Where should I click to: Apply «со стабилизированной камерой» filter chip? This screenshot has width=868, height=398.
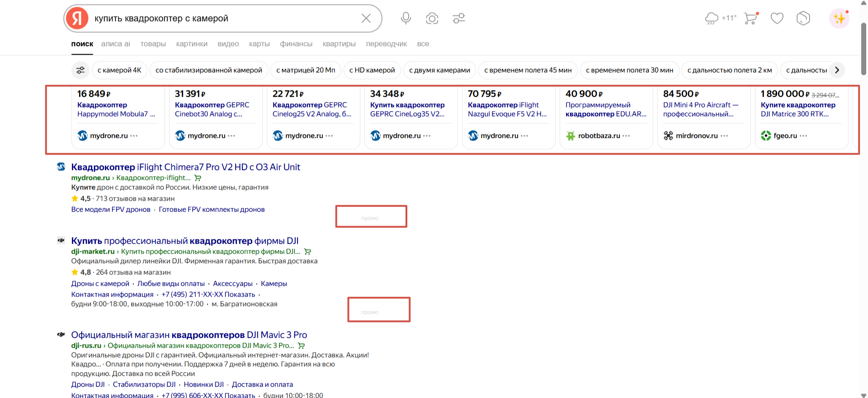[209, 70]
